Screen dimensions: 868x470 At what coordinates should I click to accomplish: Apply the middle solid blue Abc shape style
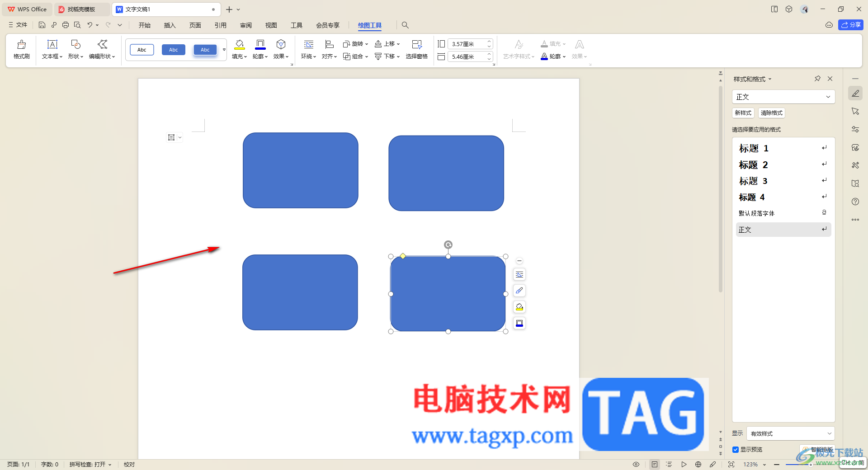tap(174, 50)
